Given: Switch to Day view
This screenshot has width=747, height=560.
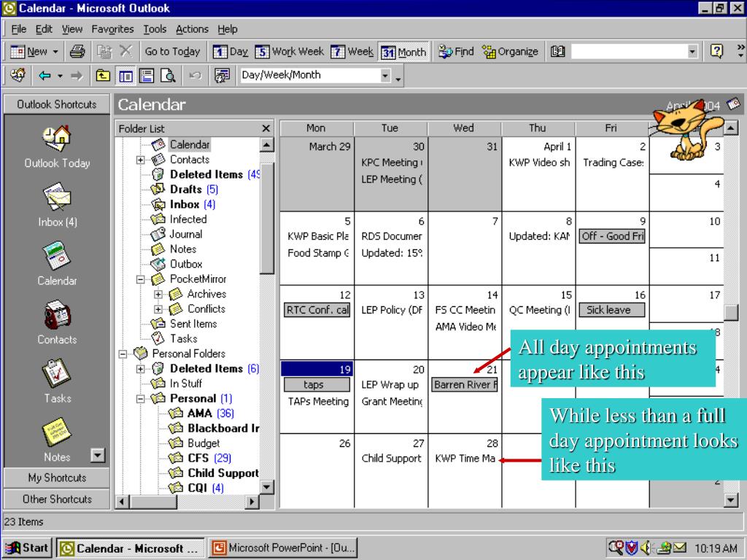Looking at the screenshot, I should 230,52.
